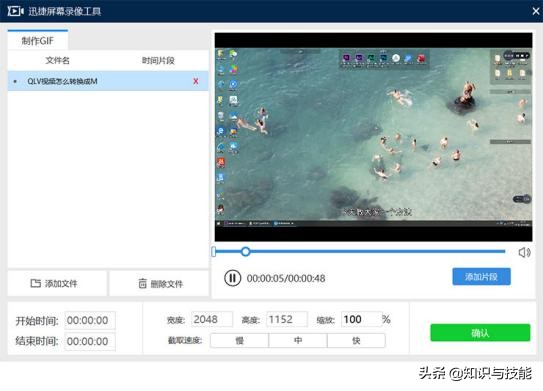Image resolution: width=543 pixels, height=391 pixels.
Task: Click 添加片段 to add segment
Action: (x=481, y=276)
